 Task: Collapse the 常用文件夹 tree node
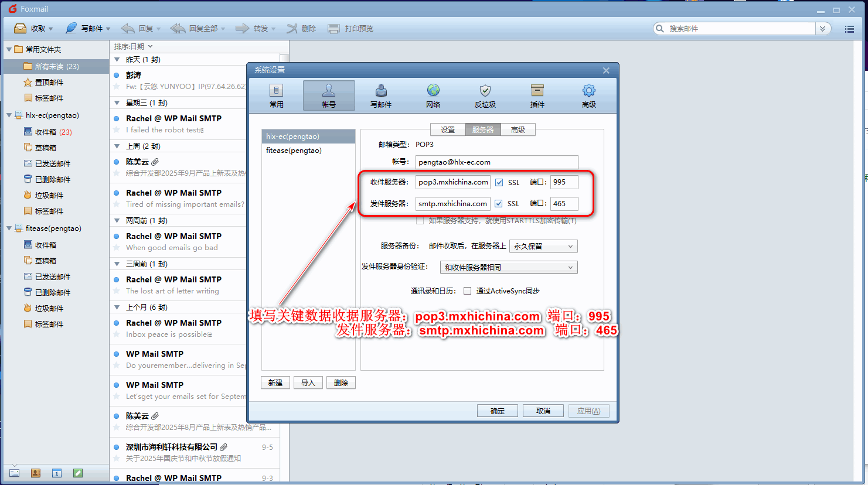9,49
